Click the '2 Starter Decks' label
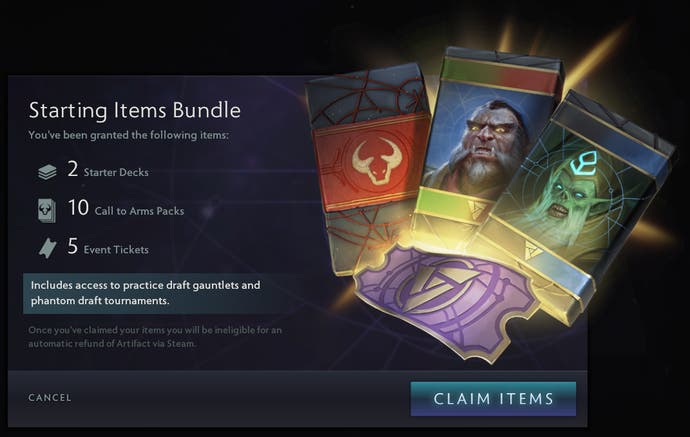 108,169
